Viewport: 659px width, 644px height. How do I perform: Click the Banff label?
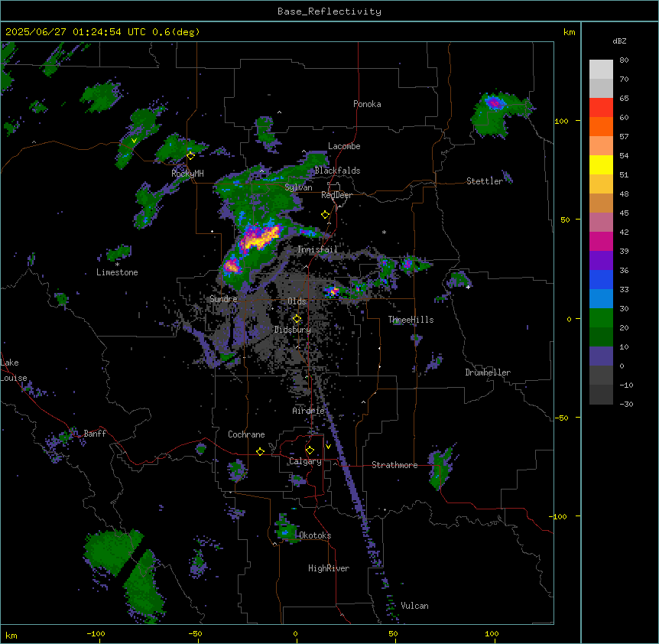point(95,434)
